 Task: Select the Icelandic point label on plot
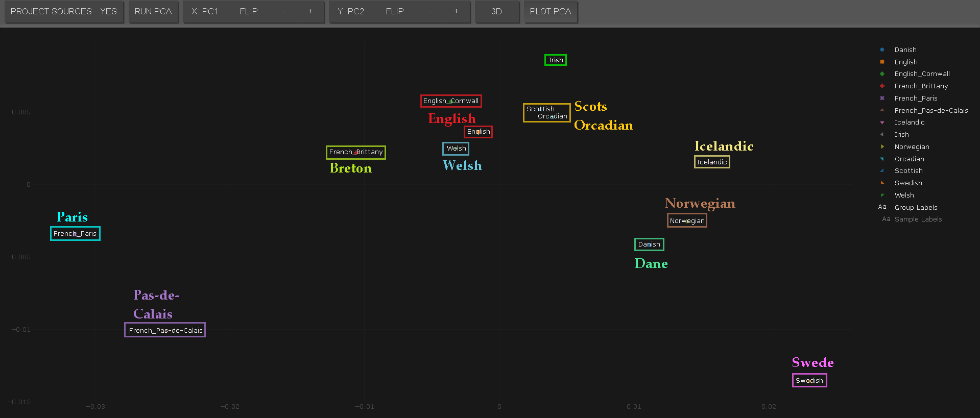pyautogui.click(x=712, y=162)
